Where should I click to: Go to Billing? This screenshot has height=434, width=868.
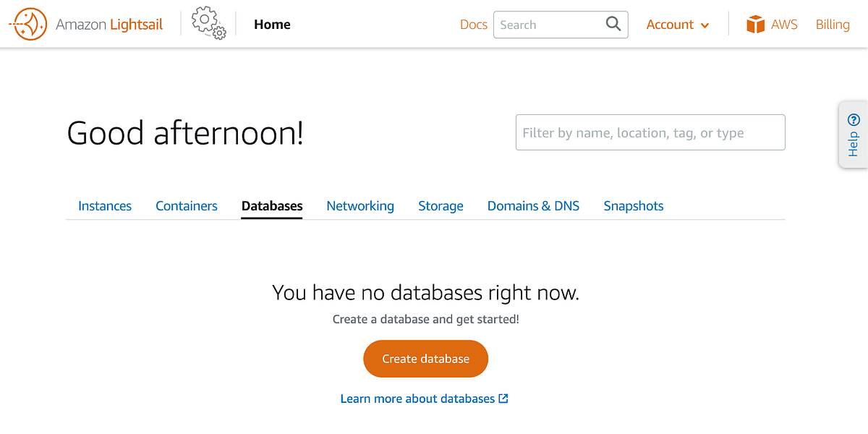pyautogui.click(x=832, y=24)
